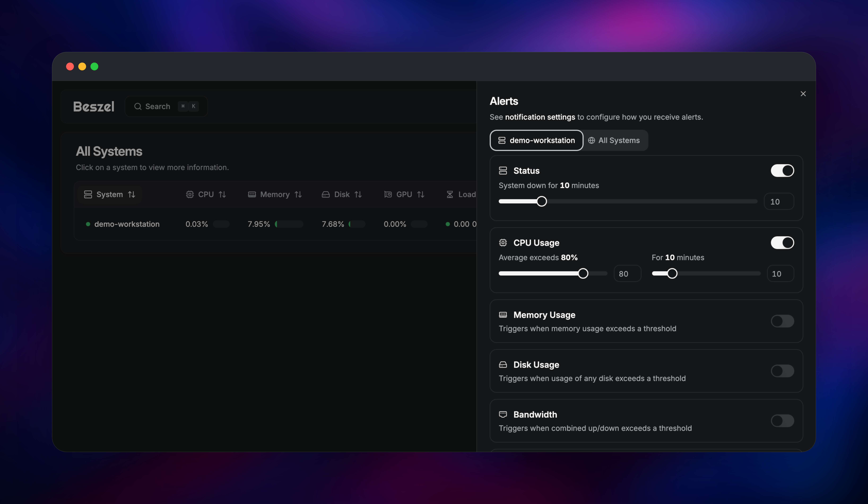Open the Search box
The width and height of the screenshot is (868, 504).
166,106
